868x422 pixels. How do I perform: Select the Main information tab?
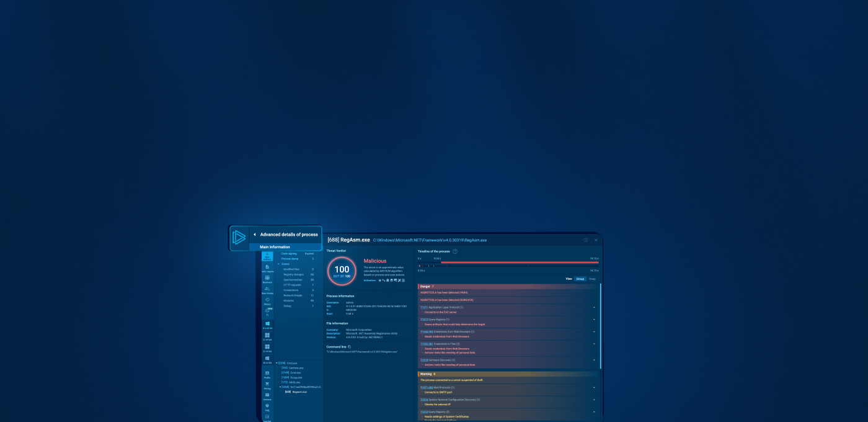click(275, 247)
